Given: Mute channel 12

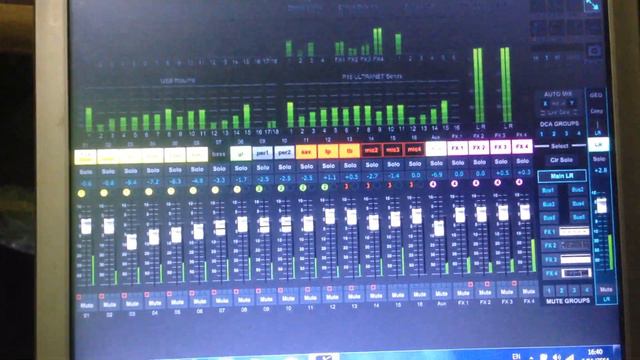Looking at the screenshot, I should [332, 298].
